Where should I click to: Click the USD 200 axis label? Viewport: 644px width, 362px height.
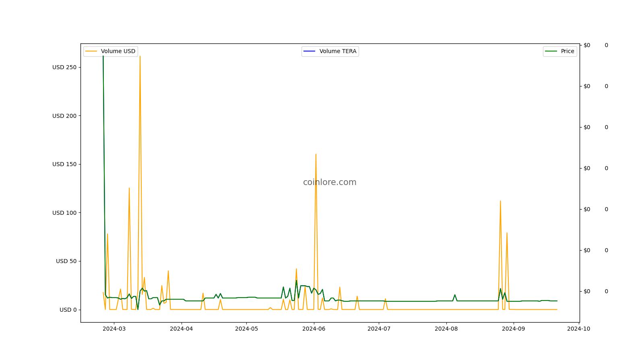click(64, 116)
